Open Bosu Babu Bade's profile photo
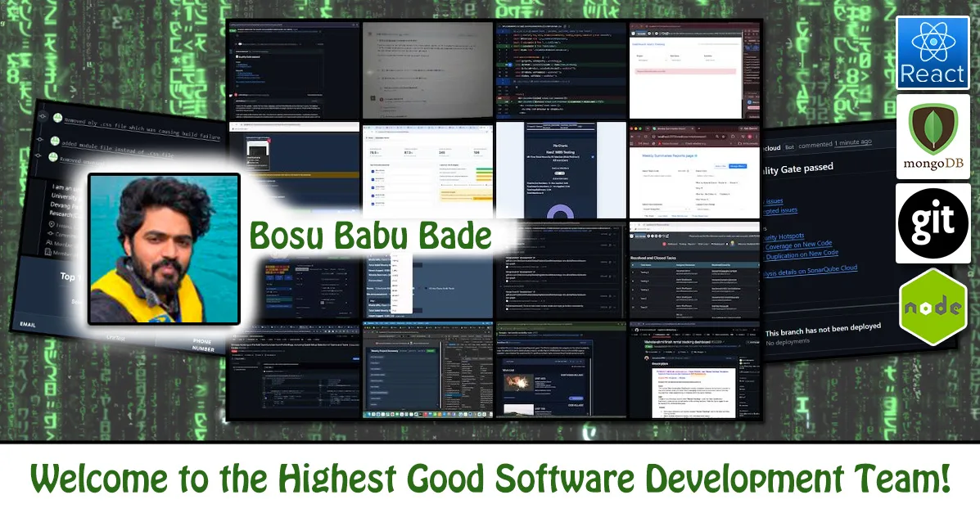The width and height of the screenshot is (980, 513). tap(164, 249)
